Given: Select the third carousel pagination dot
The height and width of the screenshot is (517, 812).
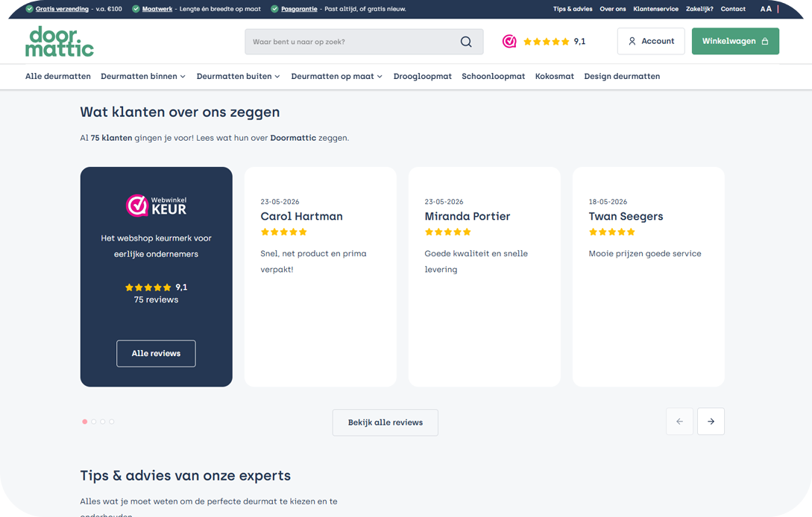Looking at the screenshot, I should point(103,422).
